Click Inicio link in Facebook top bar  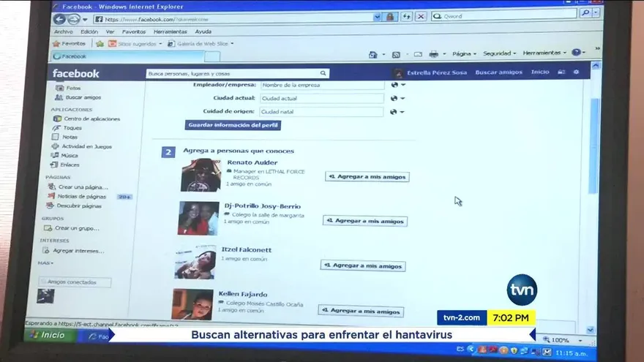[539, 72]
